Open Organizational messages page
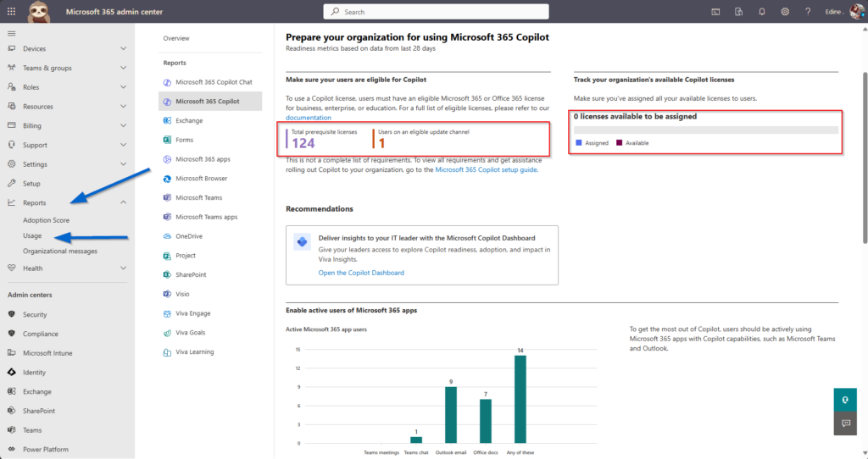Image resolution: width=868 pixels, height=459 pixels. 60,251
